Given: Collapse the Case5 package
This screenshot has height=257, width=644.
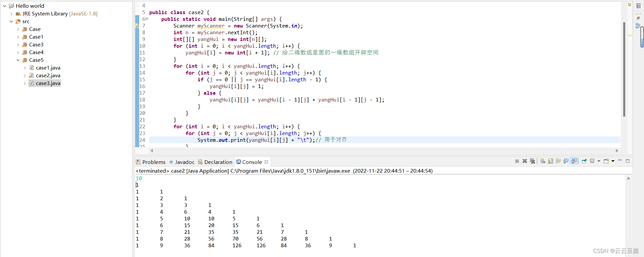Looking at the screenshot, I should [x=18, y=60].
